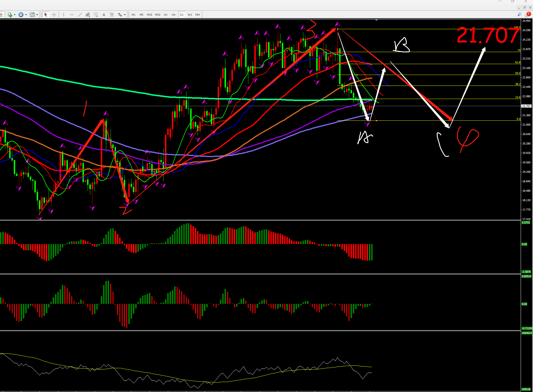The height and width of the screenshot is (392, 533).
Task: Expand the chart templates dropdown arrow
Action: pos(37,15)
